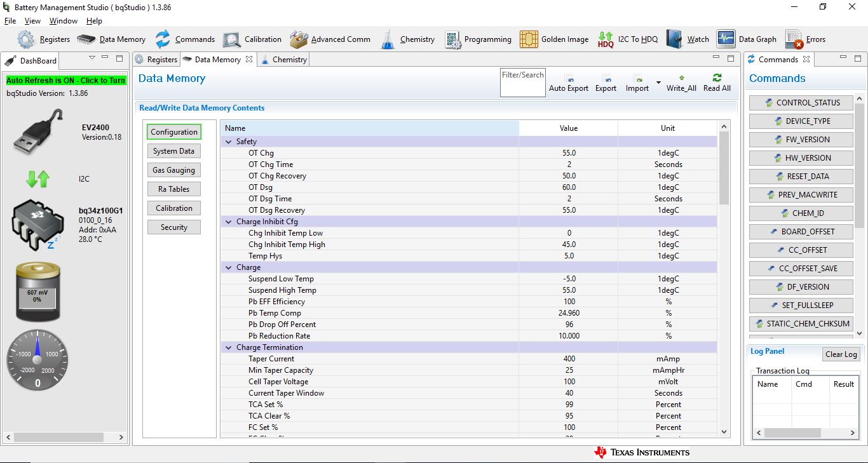Click the EV2400 USB adapter icon
Screen dimensions: 868x463
coord(37,131)
